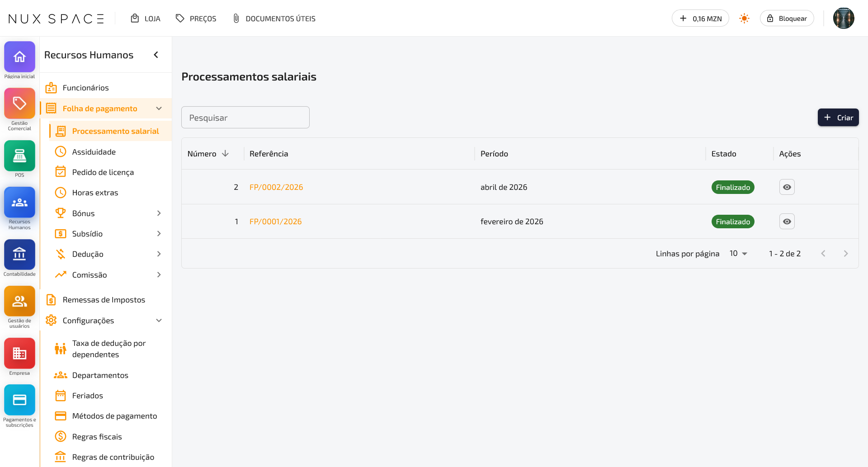Select Processamento salarial in the sidebar
Image resolution: width=868 pixels, height=467 pixels.
(x=110, y=131)
